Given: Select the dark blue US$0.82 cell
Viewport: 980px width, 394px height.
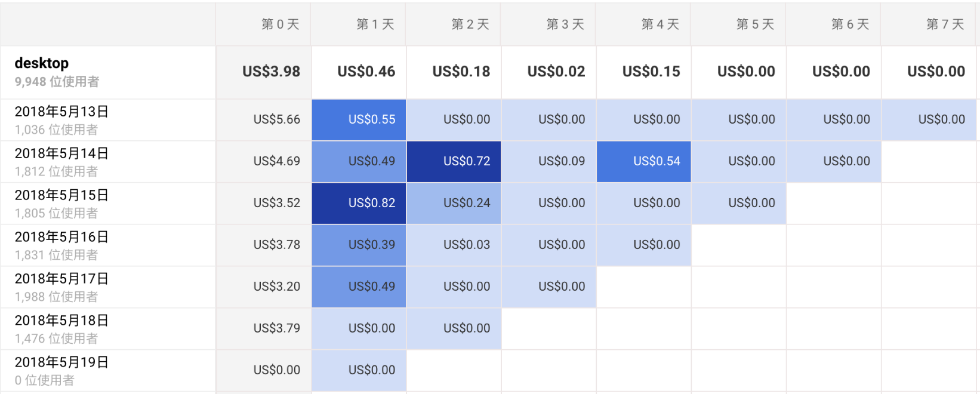Looking at the screenshot, I should pyautogui.click(x=371, y=203).
